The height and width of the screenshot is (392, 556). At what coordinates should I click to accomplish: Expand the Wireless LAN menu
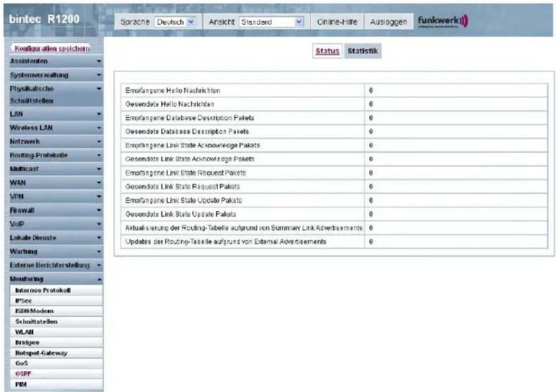pos(54,127)
